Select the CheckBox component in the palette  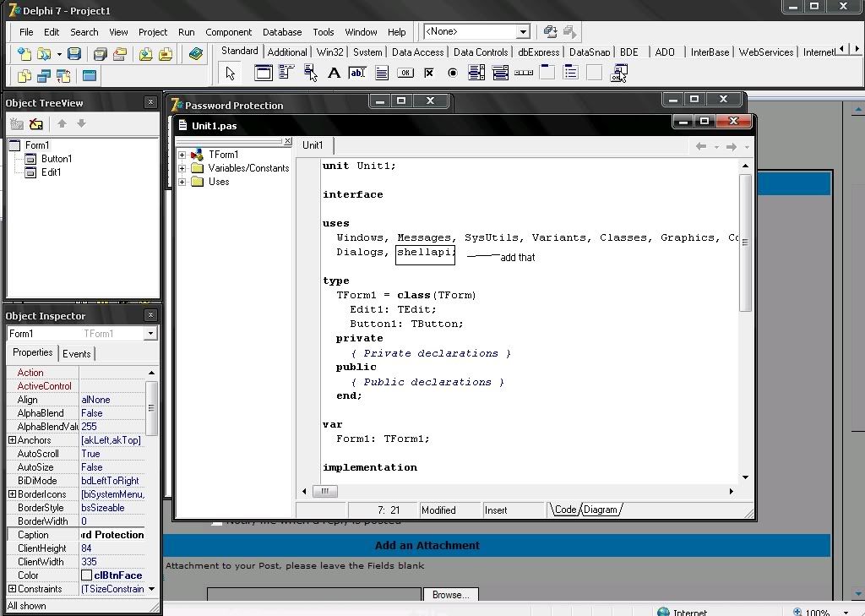point(429,74)
